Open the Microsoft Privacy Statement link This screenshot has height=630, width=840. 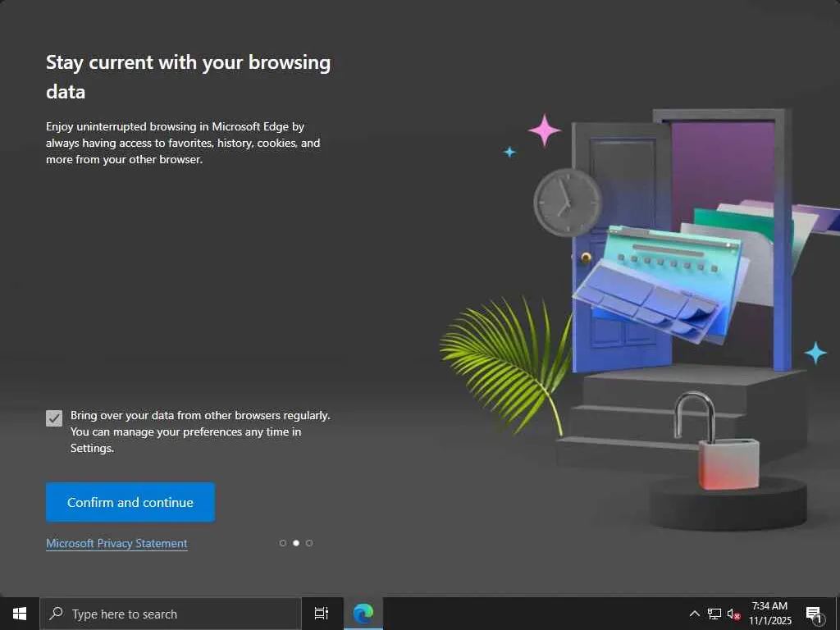tap(116, 543)
